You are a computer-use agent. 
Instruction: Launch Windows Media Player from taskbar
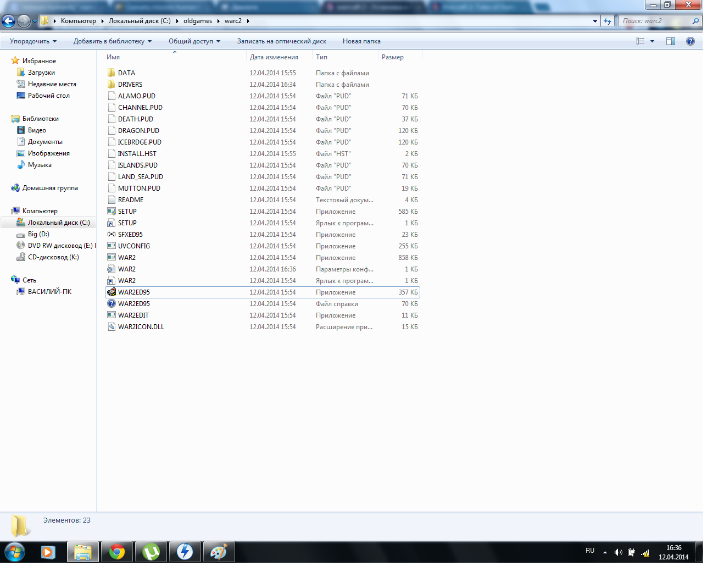tap(48, 552)
